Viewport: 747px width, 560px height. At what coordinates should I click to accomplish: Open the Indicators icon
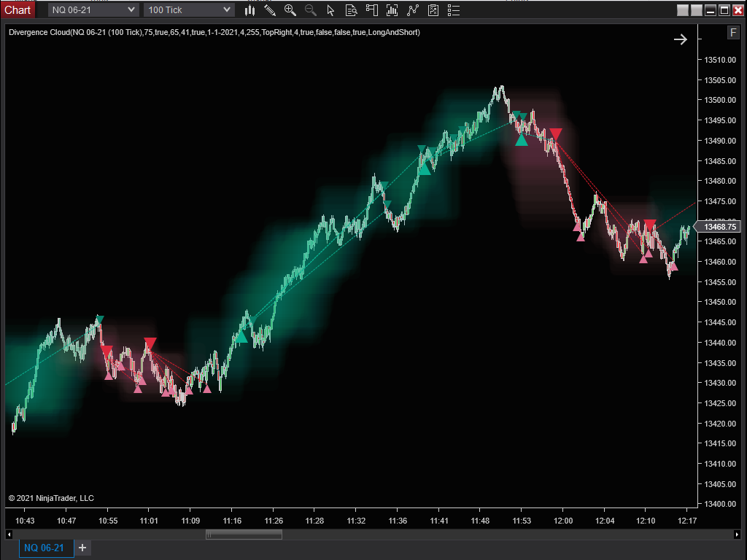pos(413,10)
